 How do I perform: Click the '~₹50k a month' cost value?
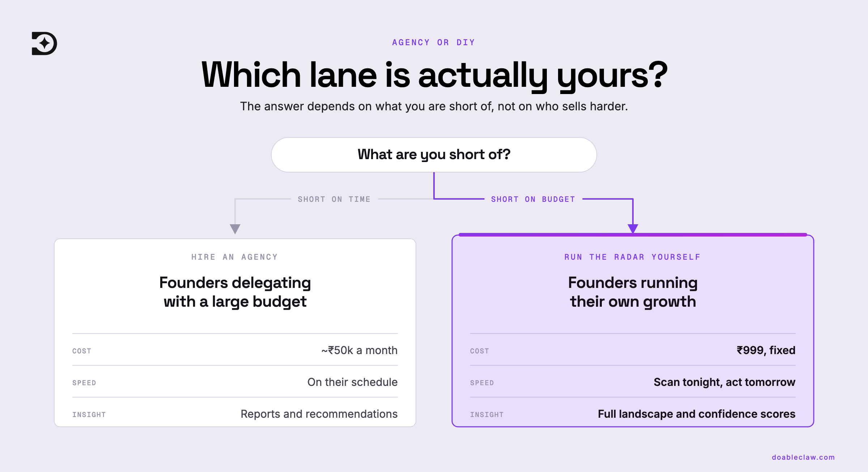[x=359, y=350]
